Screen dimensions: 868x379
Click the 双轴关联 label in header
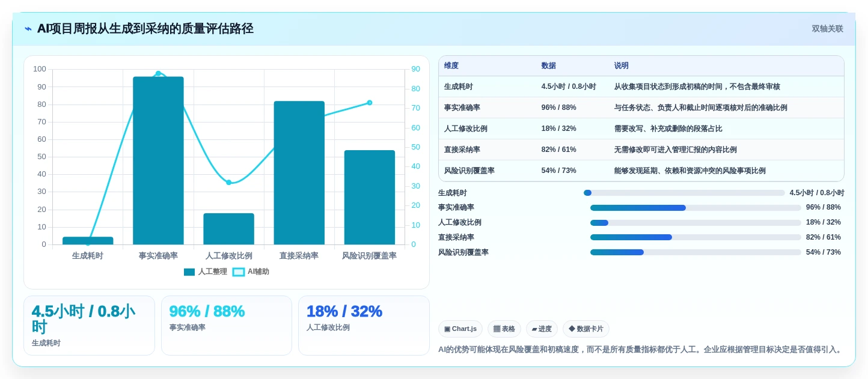pyautogui.click(x=828, y=29)
